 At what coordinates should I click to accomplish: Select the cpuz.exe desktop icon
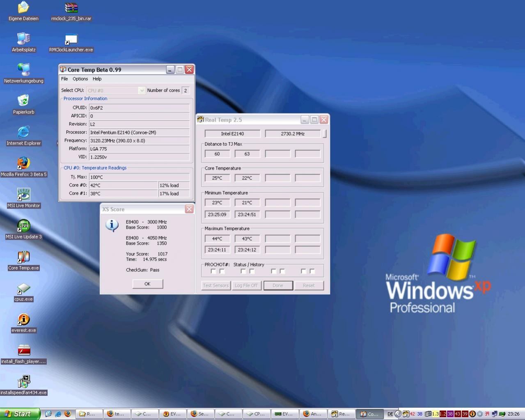[23, 292]
